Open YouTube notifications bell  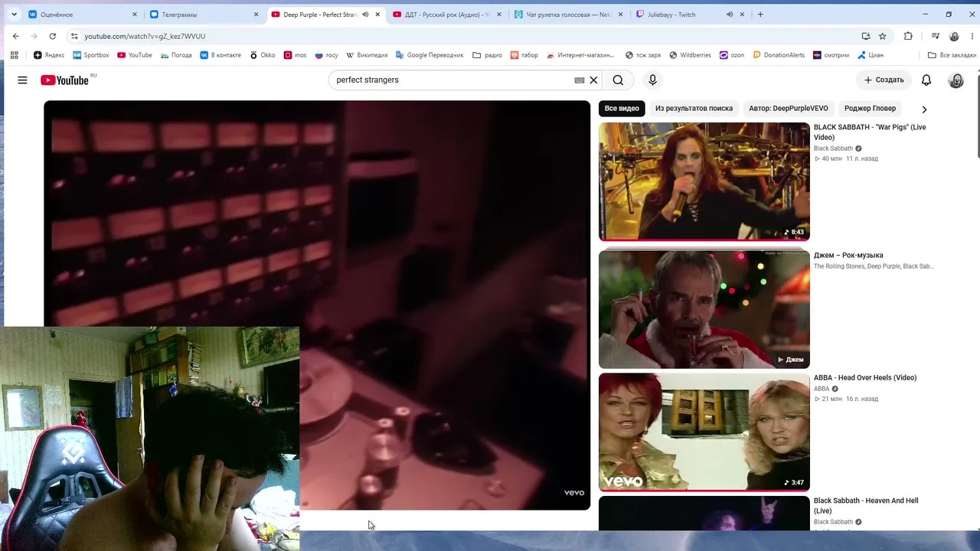tap(926, 80)
